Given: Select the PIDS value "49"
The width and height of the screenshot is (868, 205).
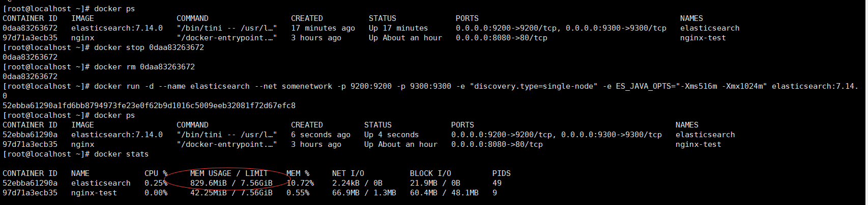Looking at the screenshot, I should coord(497,183).
